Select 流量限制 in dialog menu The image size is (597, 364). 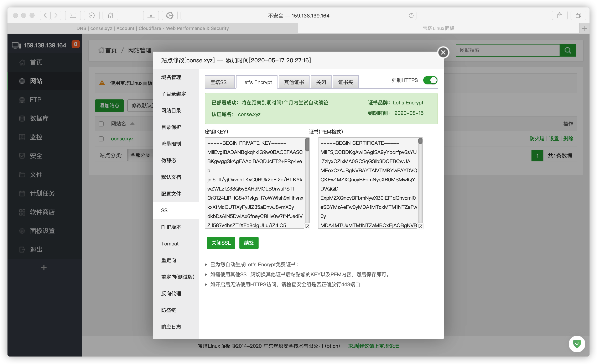click(176, 144)
